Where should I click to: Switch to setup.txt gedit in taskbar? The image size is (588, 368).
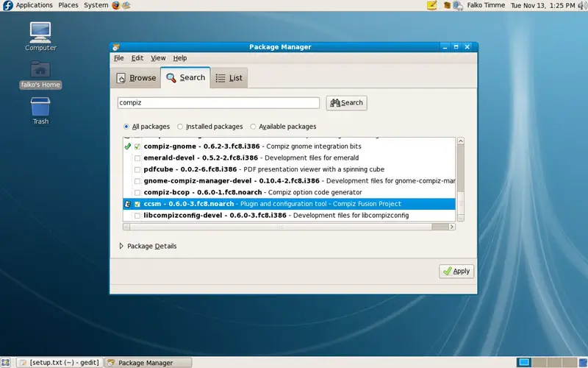tap(60, 363)
